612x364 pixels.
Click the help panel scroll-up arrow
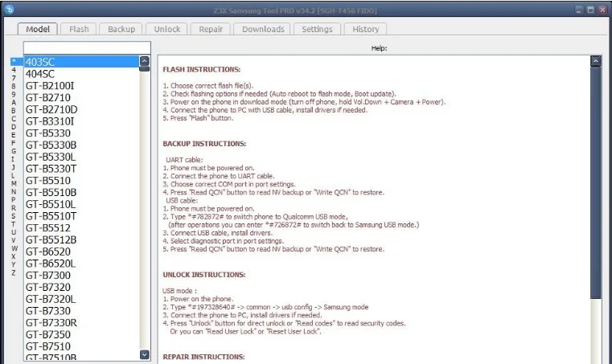[596, 61]
